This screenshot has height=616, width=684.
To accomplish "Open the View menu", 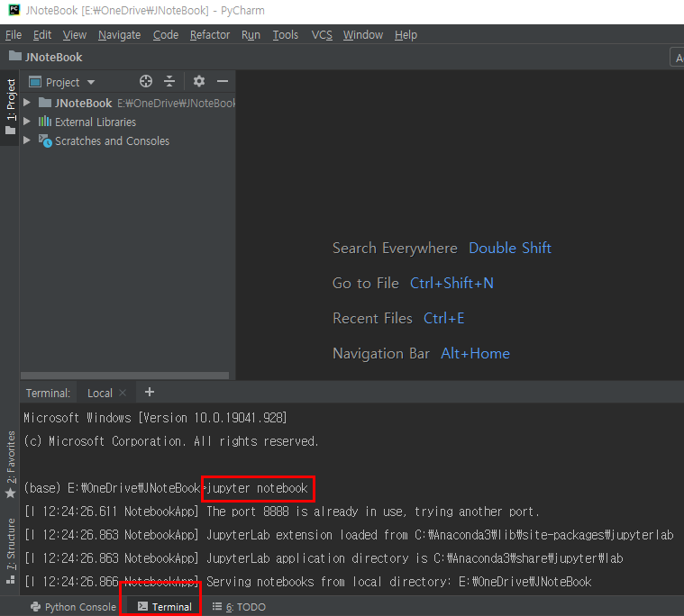I will coord(75,35).
